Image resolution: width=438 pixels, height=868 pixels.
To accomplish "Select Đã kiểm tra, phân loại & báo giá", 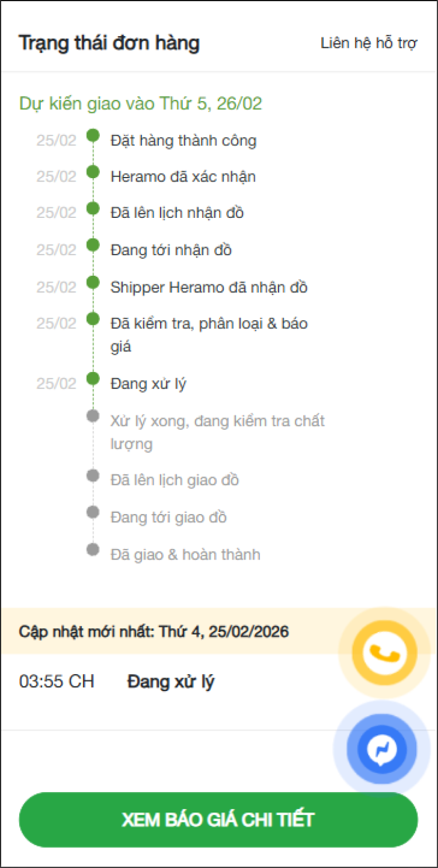I will pos(208,335).
